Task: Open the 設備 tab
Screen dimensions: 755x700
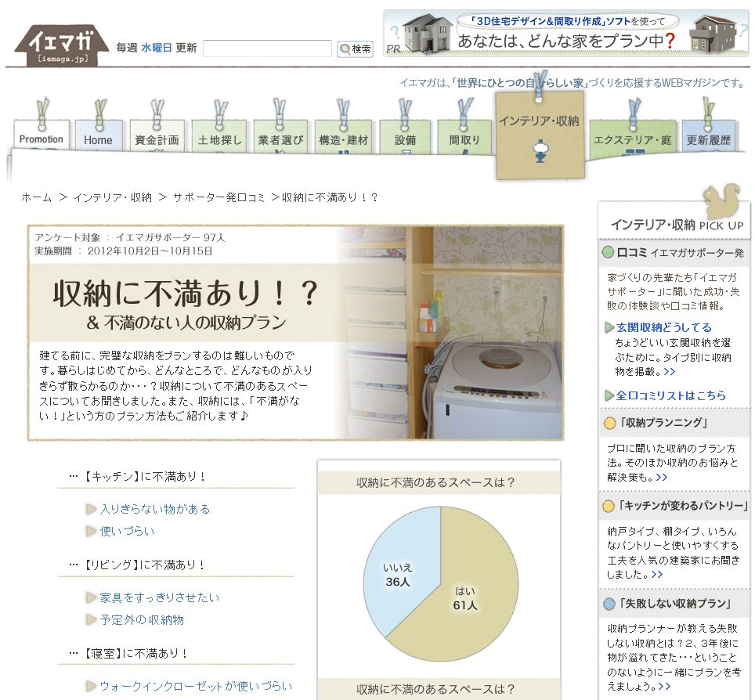Action: pyautogui.click(x=405, y=136)
